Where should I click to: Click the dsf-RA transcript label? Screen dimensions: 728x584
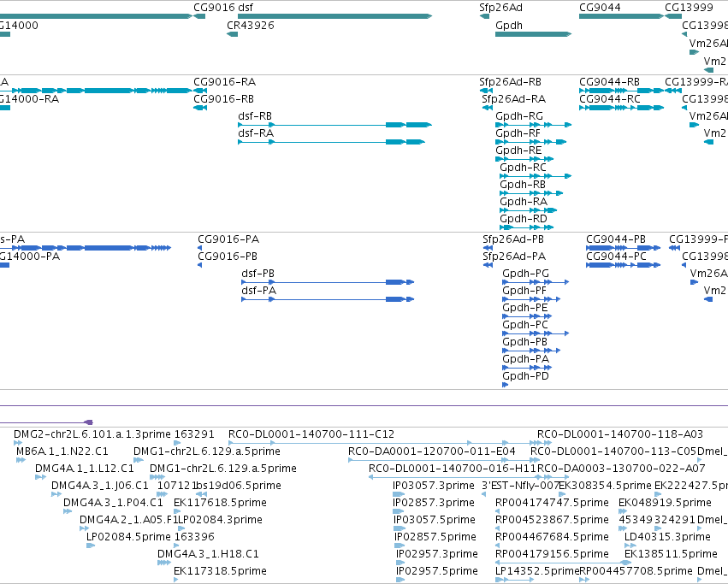256,133
